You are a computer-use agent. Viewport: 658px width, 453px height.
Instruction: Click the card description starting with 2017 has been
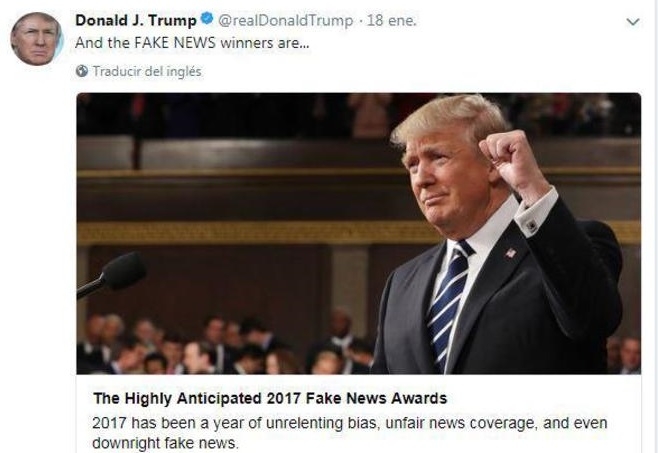(x=350, y=423)
